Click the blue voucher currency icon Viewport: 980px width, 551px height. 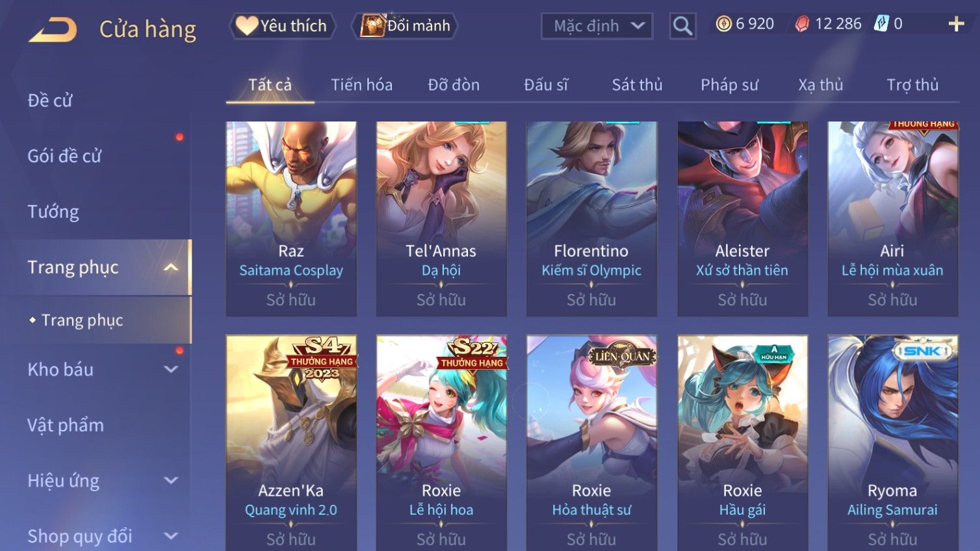pos(881,24)
